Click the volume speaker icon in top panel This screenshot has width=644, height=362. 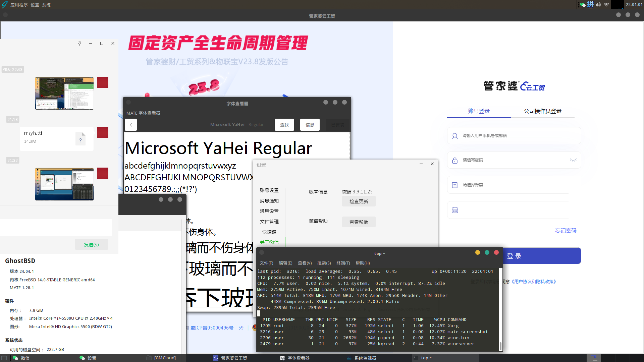coord(598,5)
